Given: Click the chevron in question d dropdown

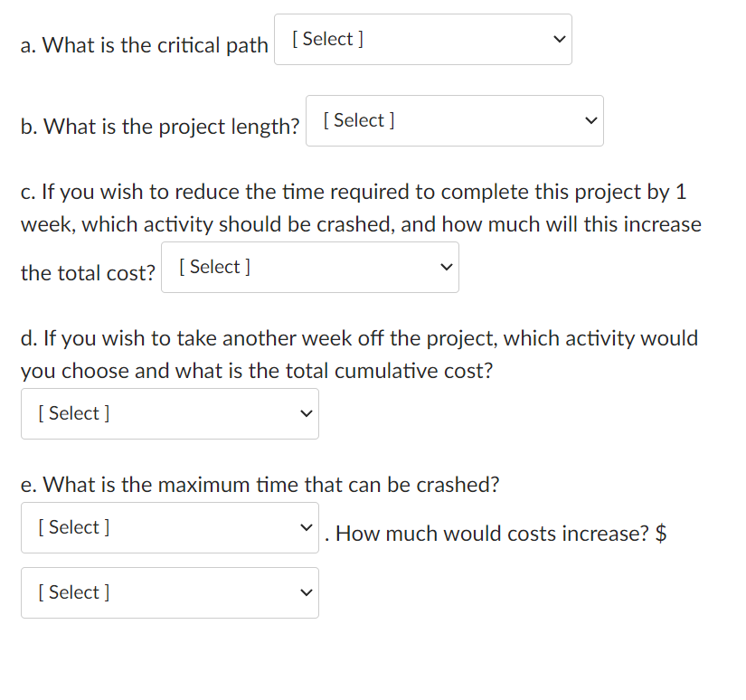Looking at the screenshot, I should [306, 413].
